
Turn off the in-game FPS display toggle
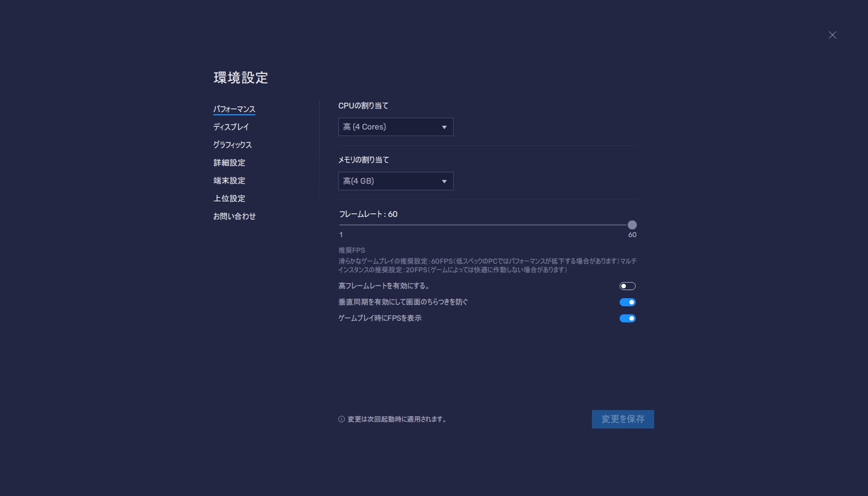click(627, 318)
